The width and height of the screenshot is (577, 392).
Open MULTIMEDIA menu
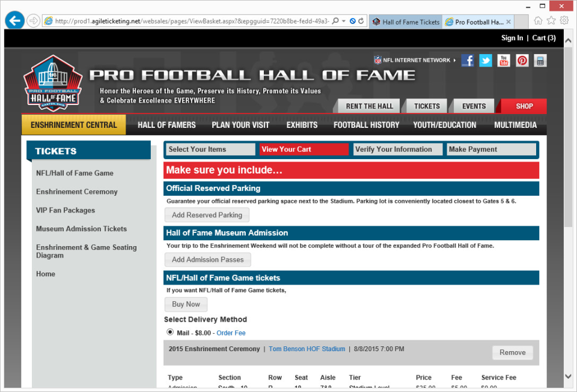click(515, 125)
